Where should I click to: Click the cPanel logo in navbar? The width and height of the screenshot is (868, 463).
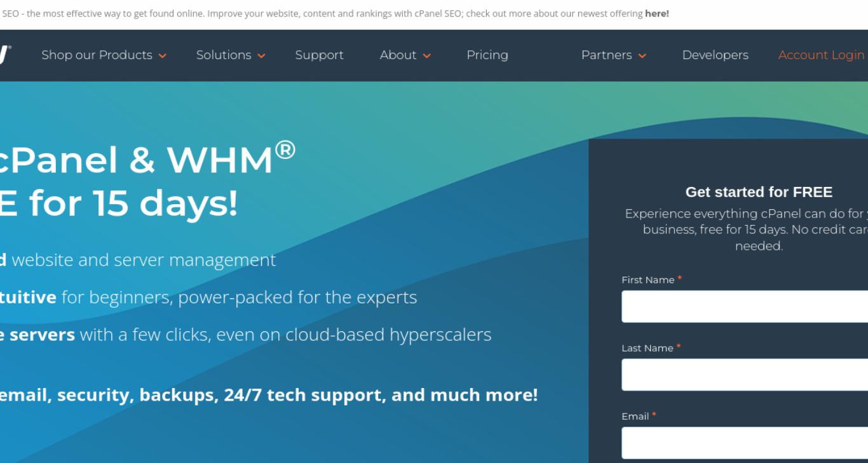4,55
